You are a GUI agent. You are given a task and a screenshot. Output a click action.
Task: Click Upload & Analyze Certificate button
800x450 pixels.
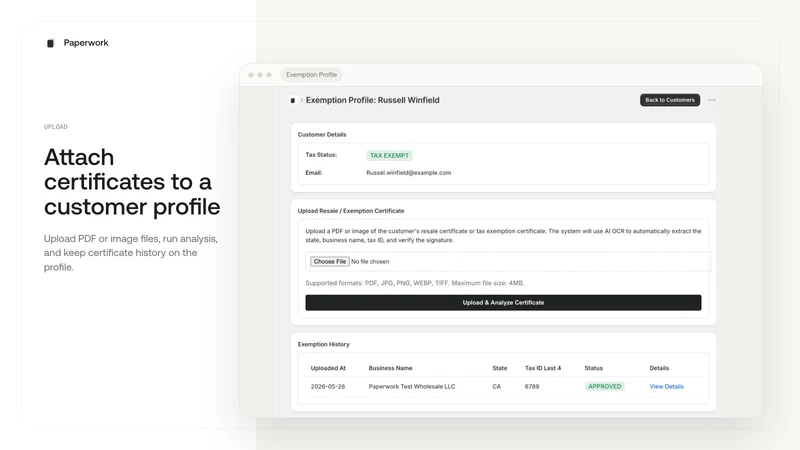click(503, 303)
